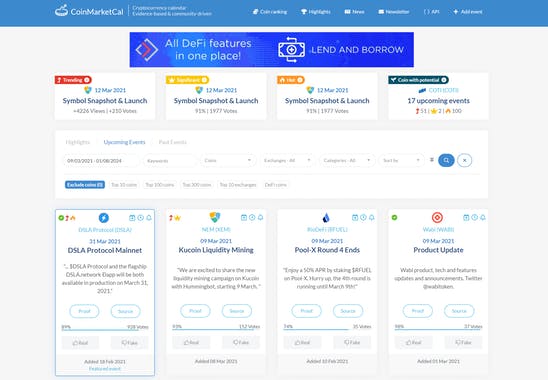
Task: Switch to Highlights tab in filter panel
Action: pos(78,142)
